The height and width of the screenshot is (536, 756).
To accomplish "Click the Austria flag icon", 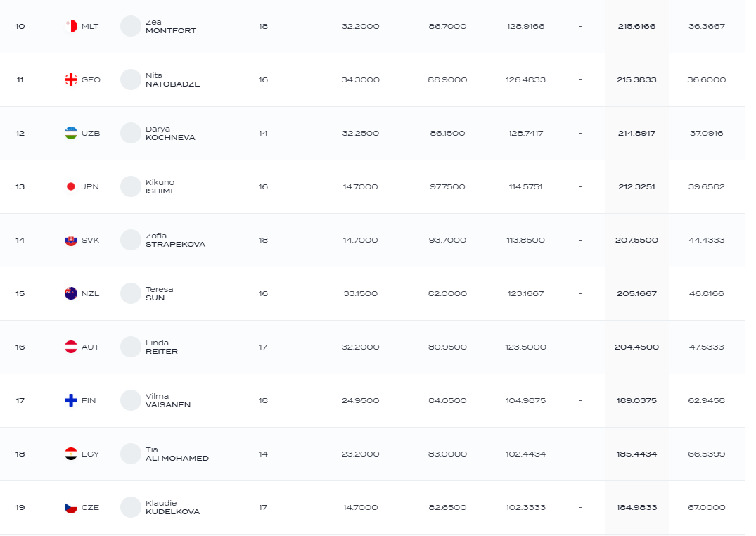I will click(71, 347).
